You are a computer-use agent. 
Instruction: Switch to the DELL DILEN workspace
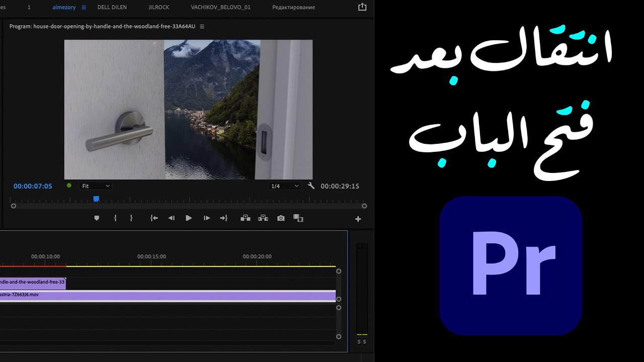(x=112, y=8)
